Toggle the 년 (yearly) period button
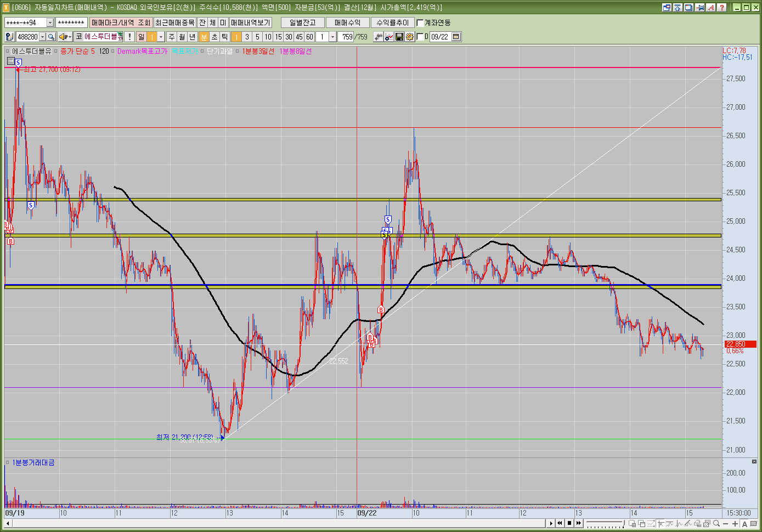Image resolution: width=762 pixels, height=532 pixels. click(192, 37)
